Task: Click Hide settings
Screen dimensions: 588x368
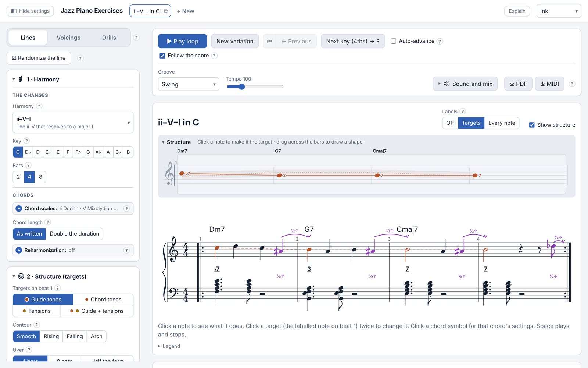Action: (x=30, y=11)
